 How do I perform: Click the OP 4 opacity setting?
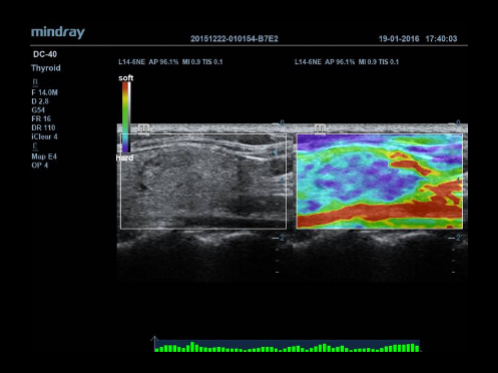[x=40, y=165]
